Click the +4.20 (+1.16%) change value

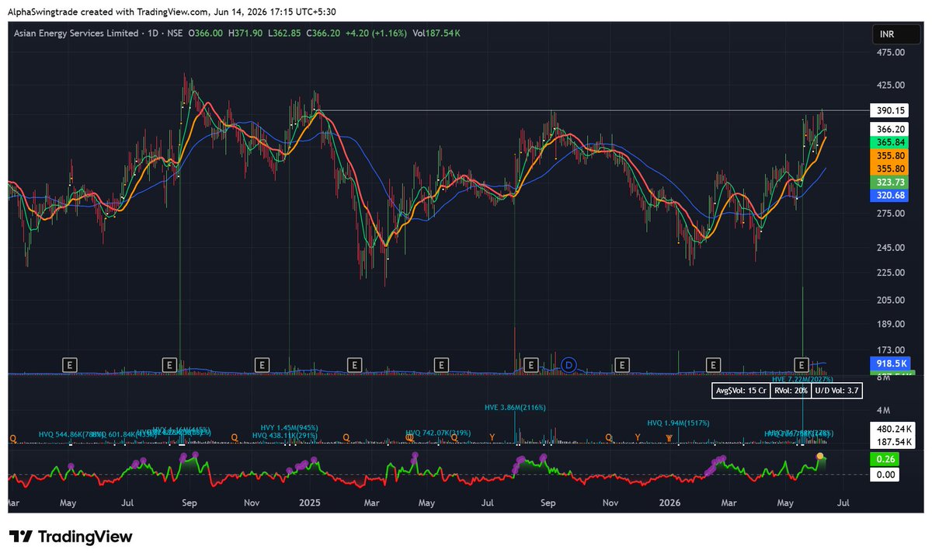[x=377, y=33]
